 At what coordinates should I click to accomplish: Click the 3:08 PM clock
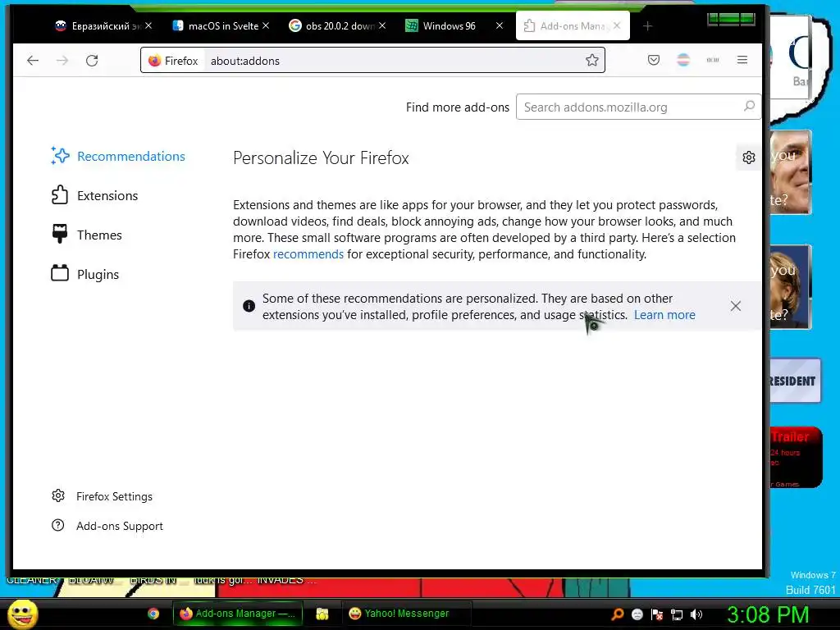[768, 614]
